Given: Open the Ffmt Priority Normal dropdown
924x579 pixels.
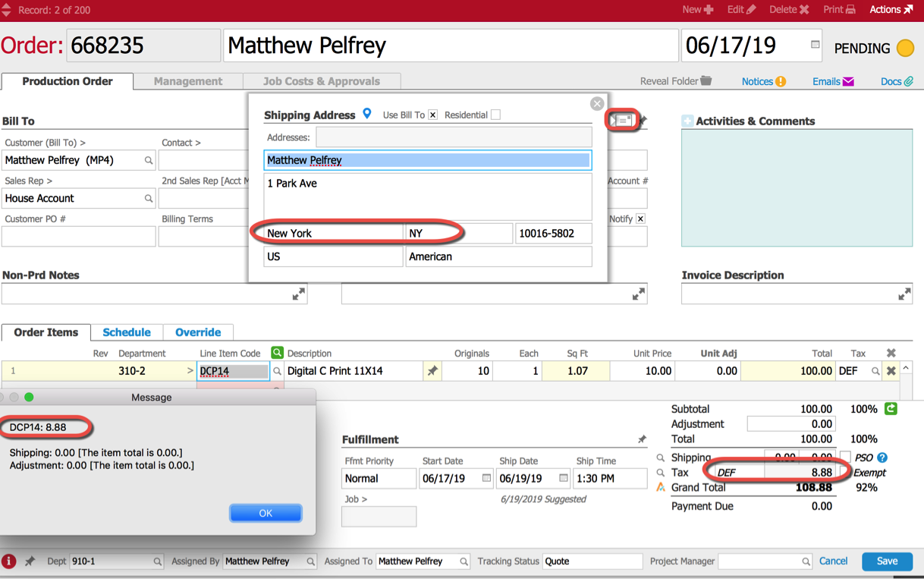Looking at the screenshot, I should (x=379, y=478).
